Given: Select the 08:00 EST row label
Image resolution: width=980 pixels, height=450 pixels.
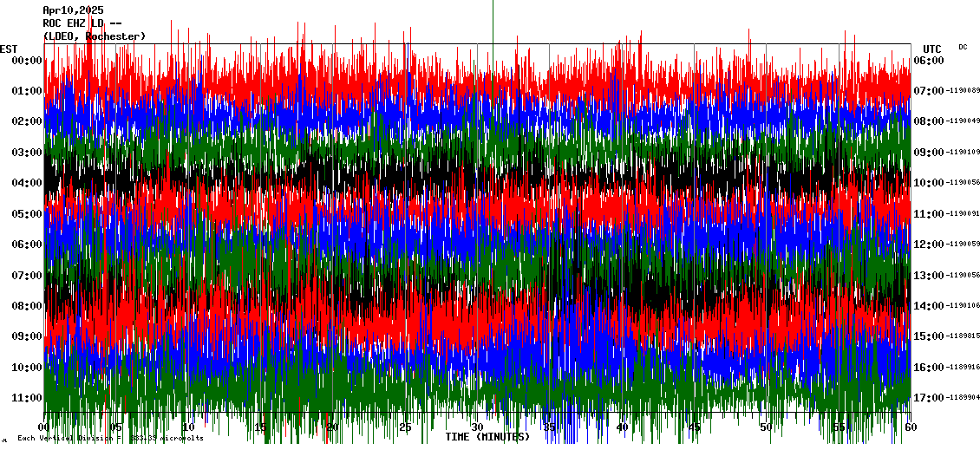Looking at the screenshot, I should pos(26,306).
